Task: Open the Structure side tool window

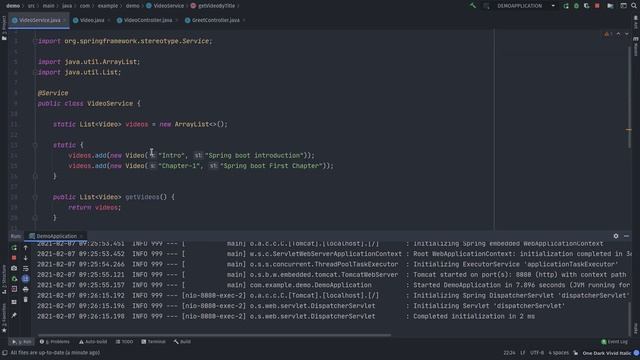Action: coord(4,279)
